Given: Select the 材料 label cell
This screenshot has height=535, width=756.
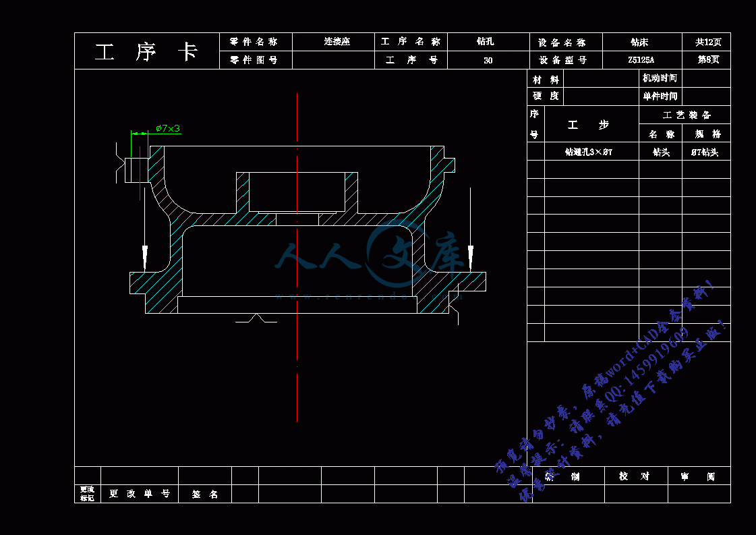Looking at the screenshot, I should click(x=546, y=79).
